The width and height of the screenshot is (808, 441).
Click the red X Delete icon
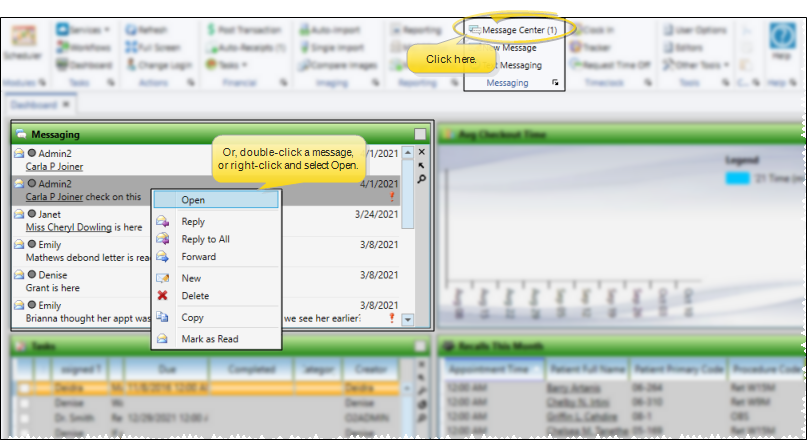(162, 296)
